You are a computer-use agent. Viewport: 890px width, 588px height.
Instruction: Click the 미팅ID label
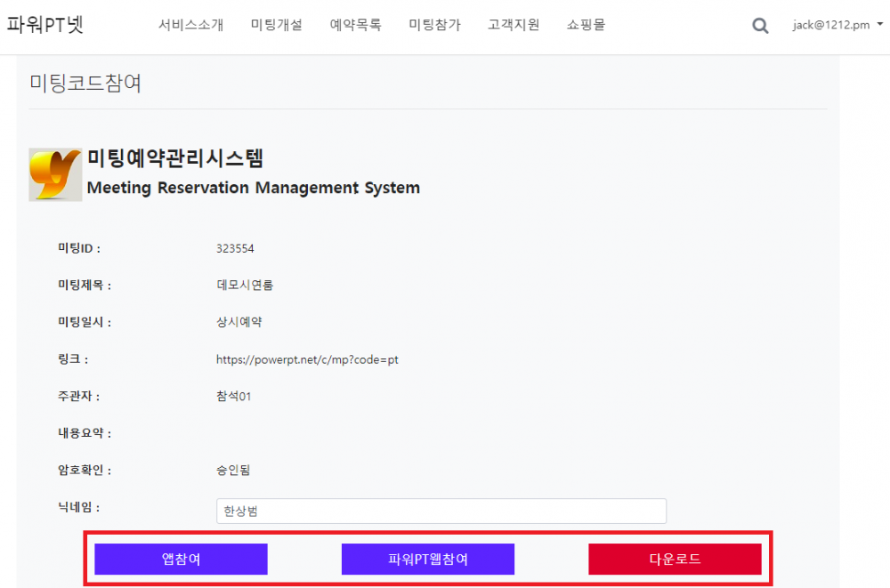(79, 248)
